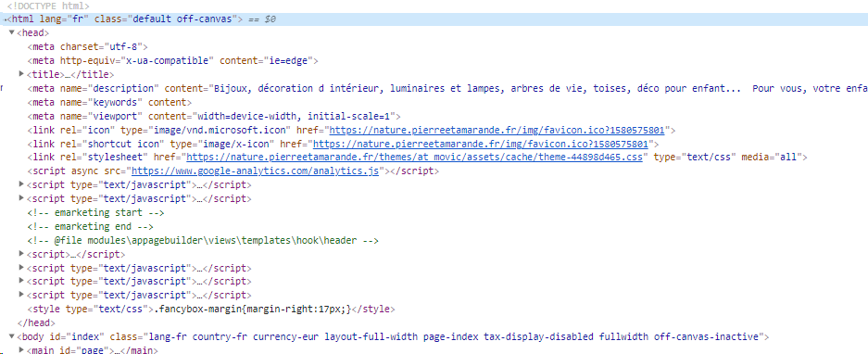Select the meta name="viewport" row
Viewport: 868px width, 354px height.
click(x=214, y=117)
